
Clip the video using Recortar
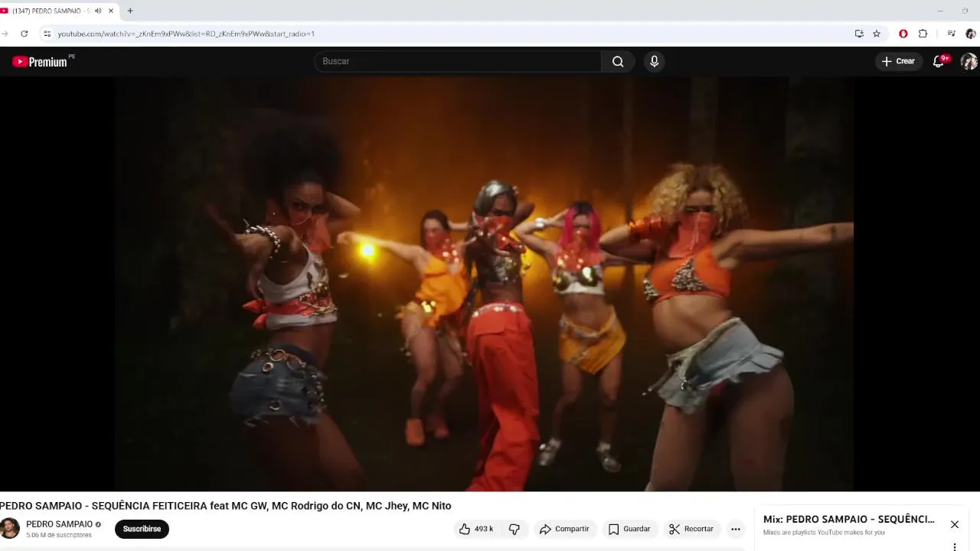coord(691,529)
